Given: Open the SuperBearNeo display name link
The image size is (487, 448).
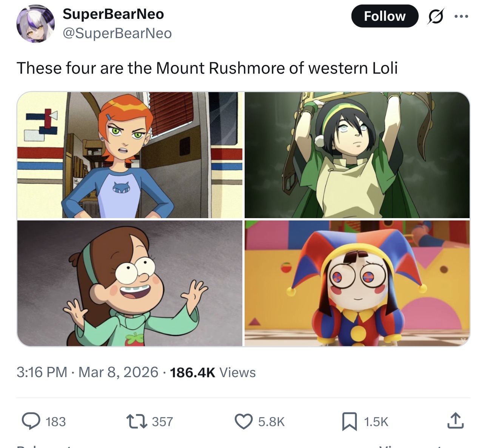Looking at the screenshot, I should (113, 14).
